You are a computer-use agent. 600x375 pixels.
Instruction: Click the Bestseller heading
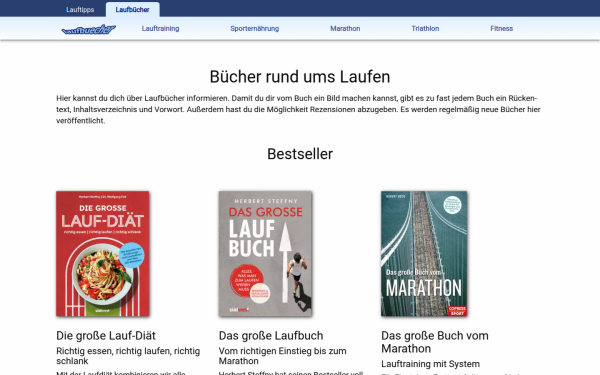tap(300, 154)
